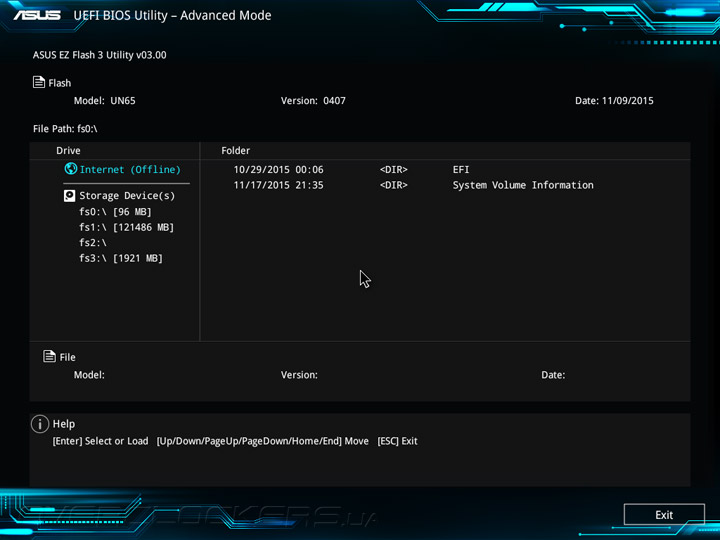
Task: Click the date 10/29/2015 00:06
Action: [279, 169]
